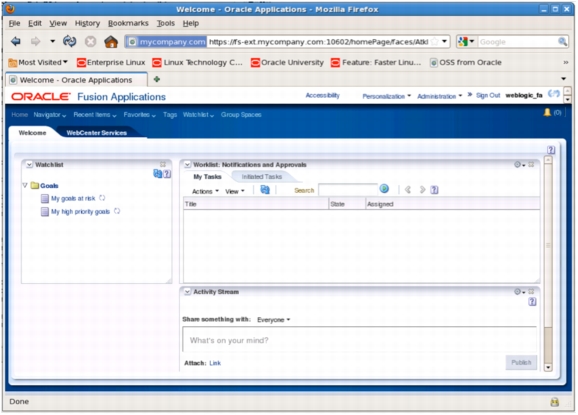Collapse the Goals tree node
The image size is (578, 415).
pyautogui.click(x=25, y=185)
